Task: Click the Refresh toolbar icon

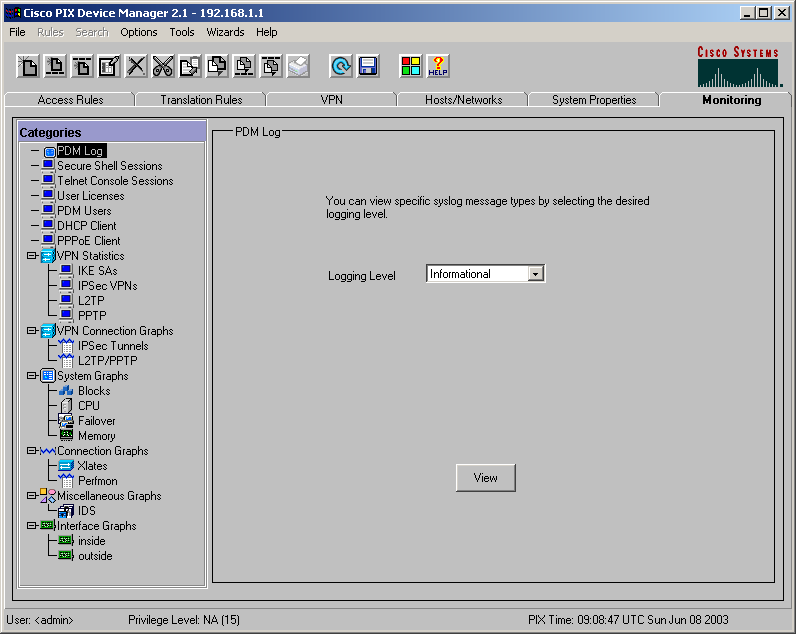Action: point(341,66)
